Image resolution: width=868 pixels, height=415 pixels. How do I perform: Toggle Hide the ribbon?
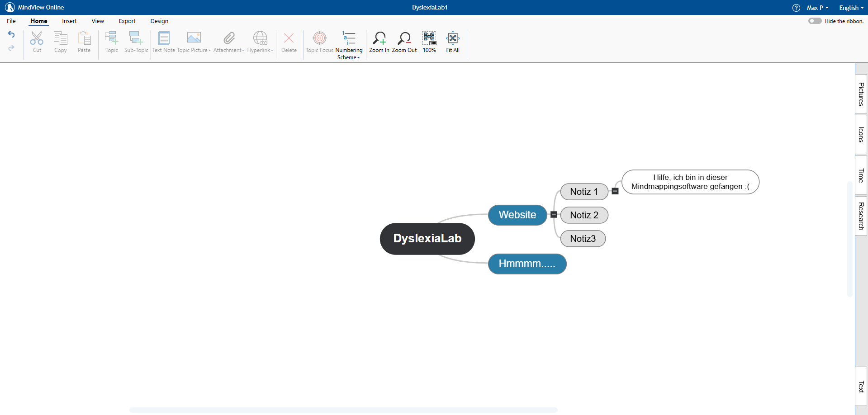(x=814, y=21)
